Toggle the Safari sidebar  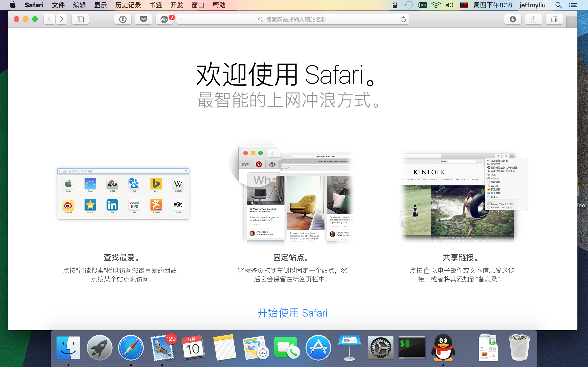tap(80, 19)
